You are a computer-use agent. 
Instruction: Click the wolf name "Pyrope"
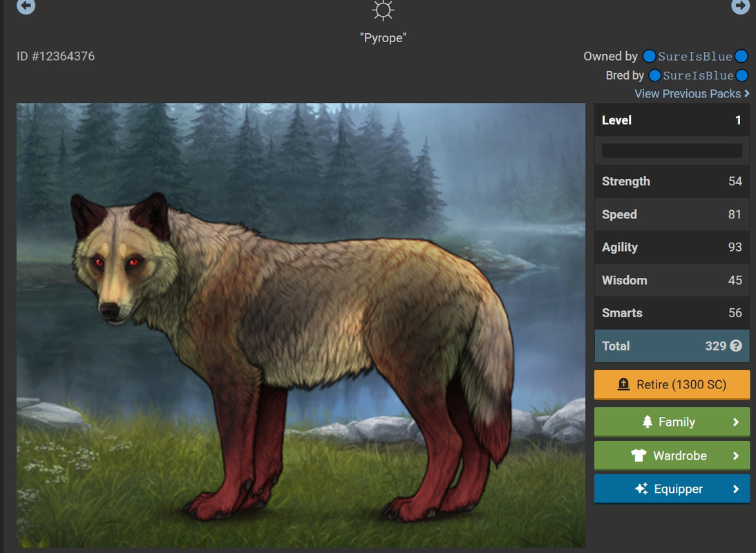383,37
